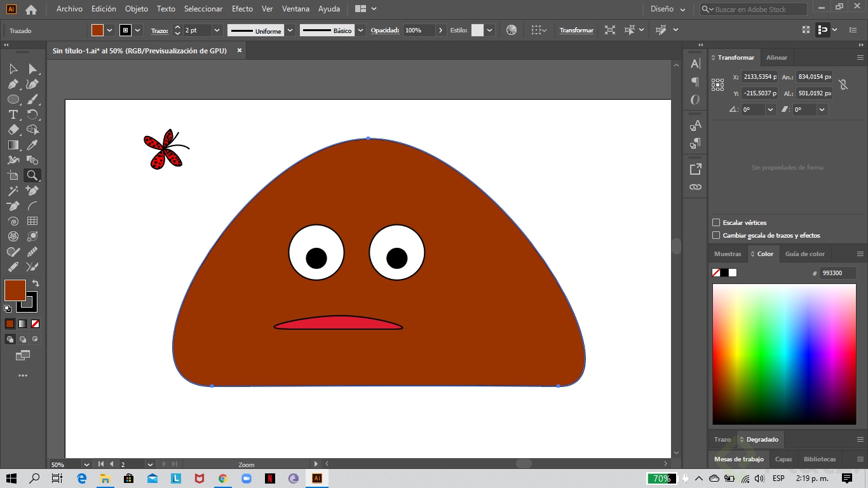Open the rotation angle dropdown
Screen dimensions: 868x488
770,109
